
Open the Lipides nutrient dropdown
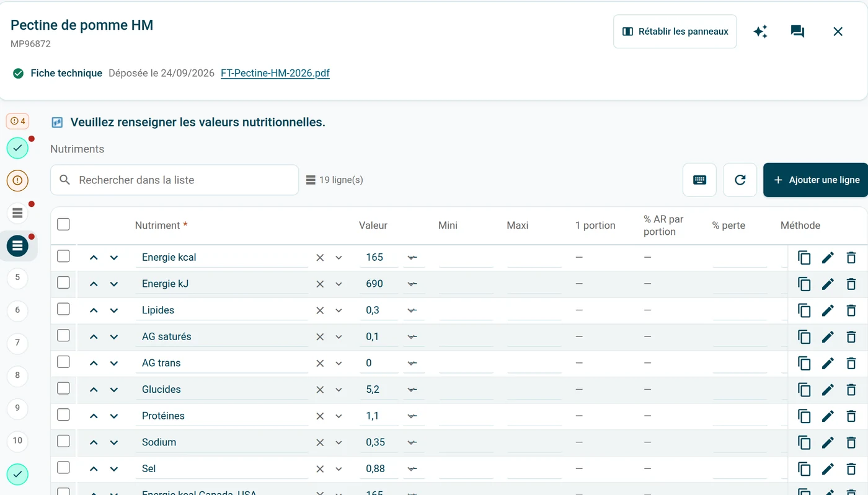pos(339,310)
